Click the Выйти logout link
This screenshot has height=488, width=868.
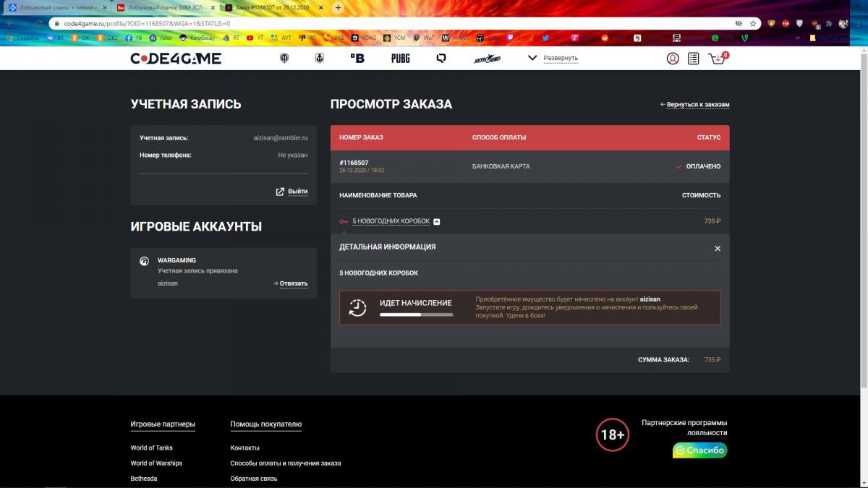[x=292, y=192]
